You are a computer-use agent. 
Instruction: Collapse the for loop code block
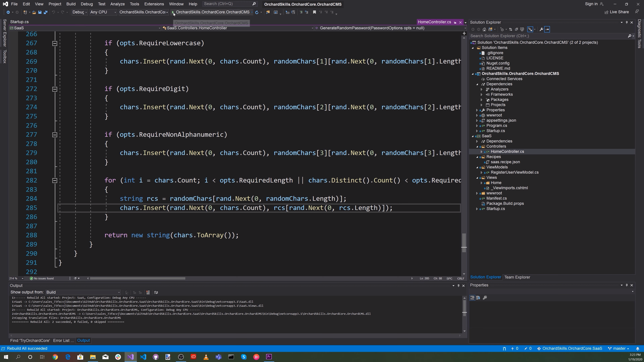[55, 181]
